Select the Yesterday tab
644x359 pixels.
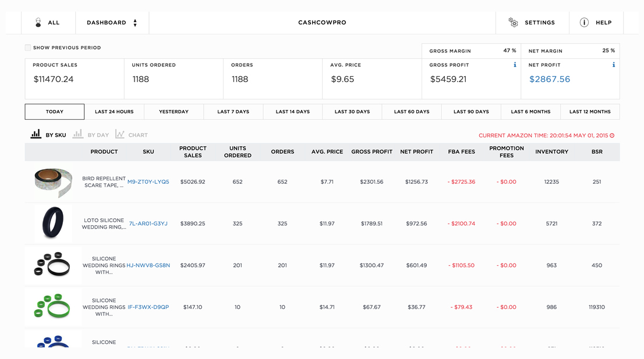pyautogui.click(x=174, y=112)
